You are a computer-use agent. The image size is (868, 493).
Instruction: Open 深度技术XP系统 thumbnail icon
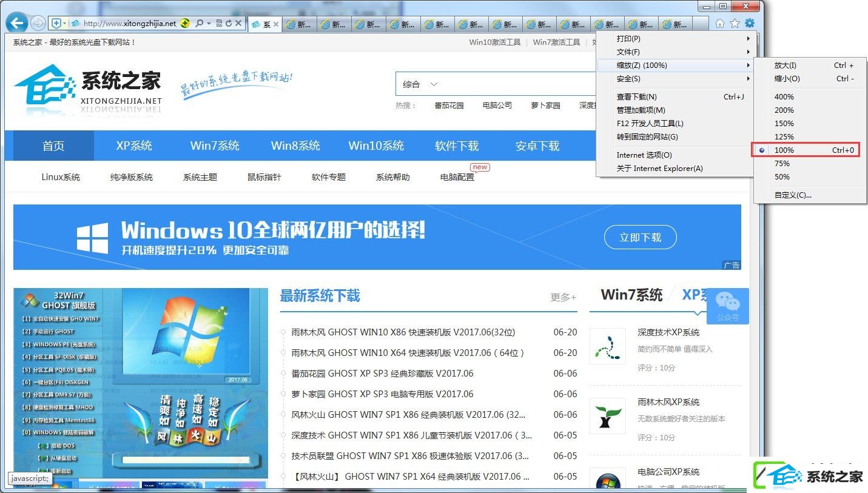[607, 346]
